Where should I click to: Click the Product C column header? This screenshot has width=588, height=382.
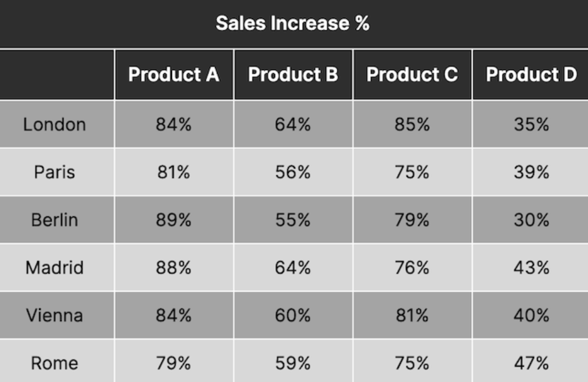tap(412, 75)
